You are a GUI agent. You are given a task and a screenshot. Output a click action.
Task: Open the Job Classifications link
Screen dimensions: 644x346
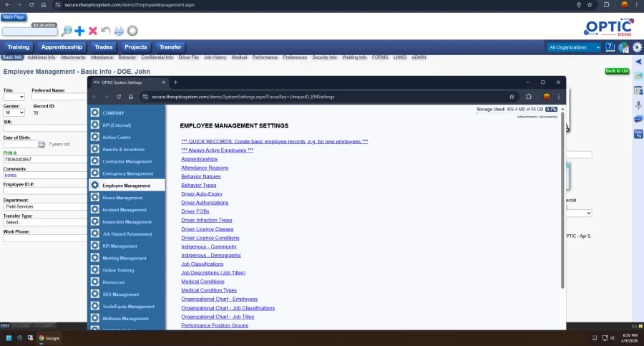click(x=202, y=264)
